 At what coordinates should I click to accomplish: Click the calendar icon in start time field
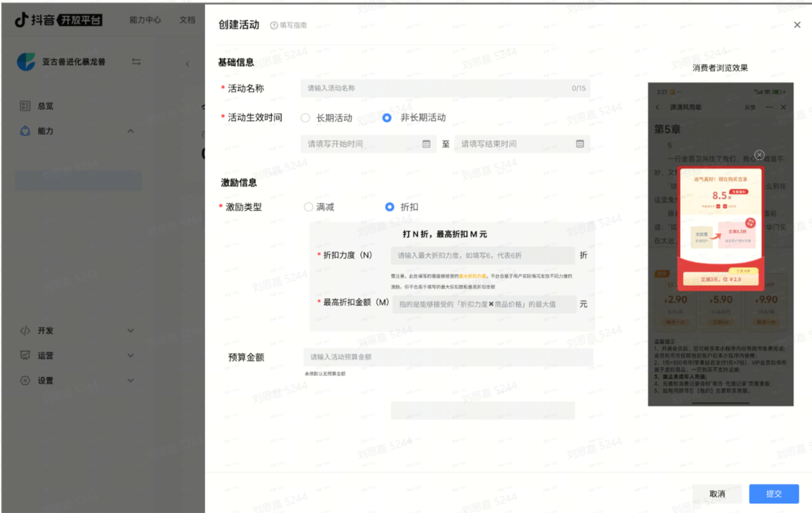426,144
